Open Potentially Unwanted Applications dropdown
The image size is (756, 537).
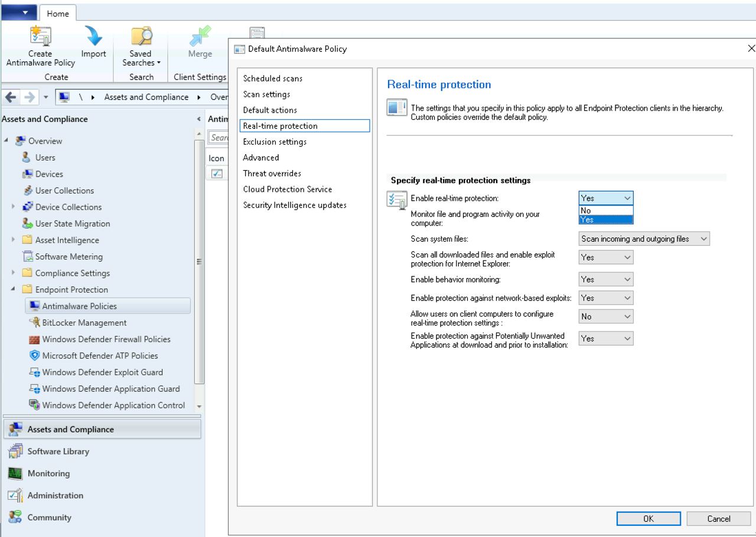pyautogui.click(x=606, y=338)
